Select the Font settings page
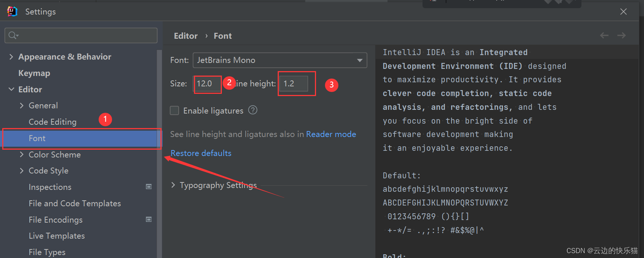Viewport: 644px width, 258px height. click(80, 138)
